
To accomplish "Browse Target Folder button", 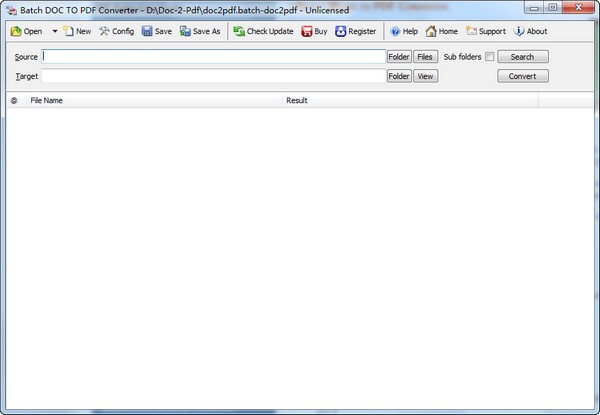I will point(399,76).
